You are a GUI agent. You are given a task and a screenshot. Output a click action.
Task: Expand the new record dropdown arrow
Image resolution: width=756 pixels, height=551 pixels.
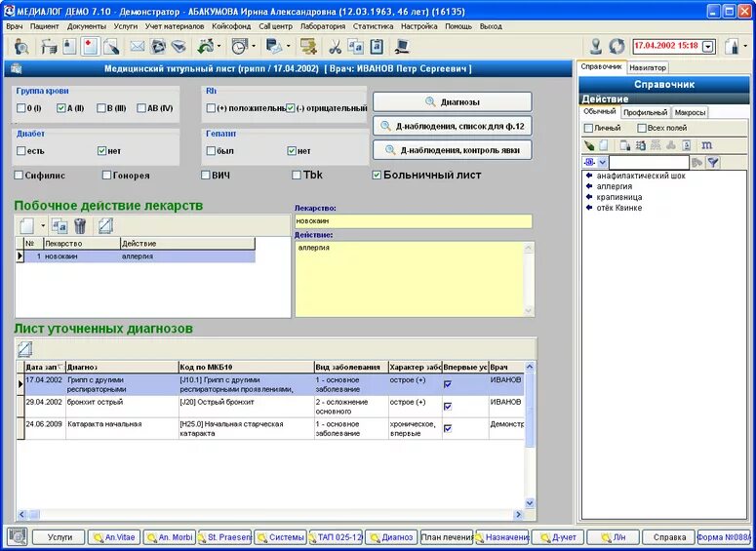coord(43,225)
